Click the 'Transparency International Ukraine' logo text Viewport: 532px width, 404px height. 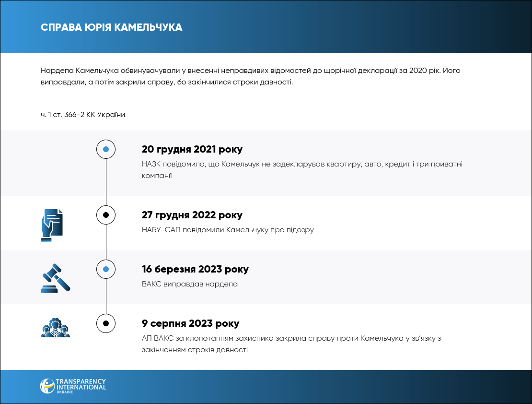[81, 386]
